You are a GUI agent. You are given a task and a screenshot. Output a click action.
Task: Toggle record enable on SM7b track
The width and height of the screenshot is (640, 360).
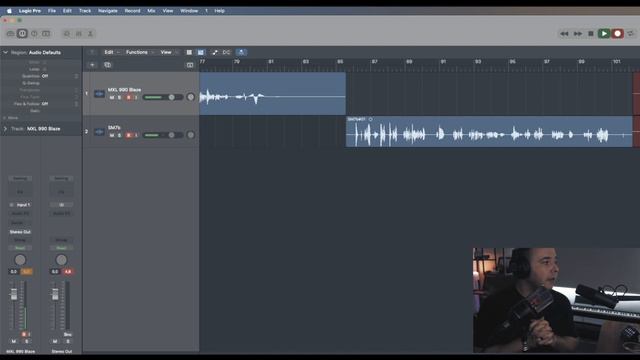(x=129, y=135)
